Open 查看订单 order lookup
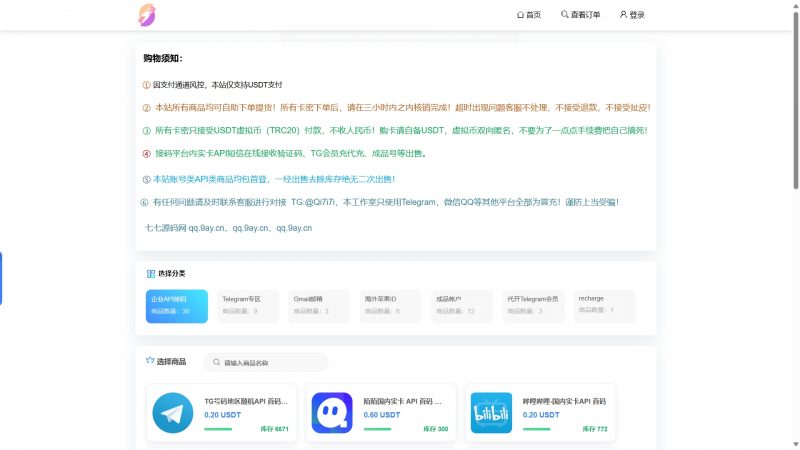Viewport: 800px width, 450px height. tap(581, 15)
